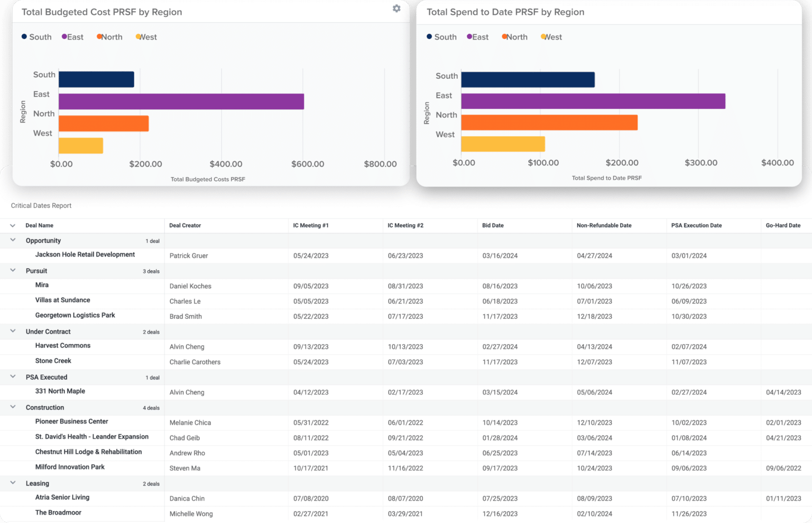Screen dimensions: 812x523
Task: Click the purple East bar in budgeted cost chart
Action: (x=181, y=102)
